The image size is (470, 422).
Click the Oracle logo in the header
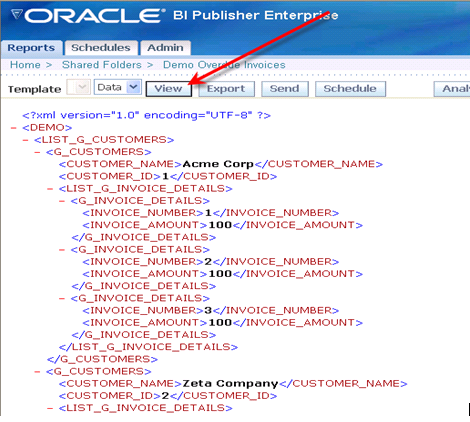point(88,16)
